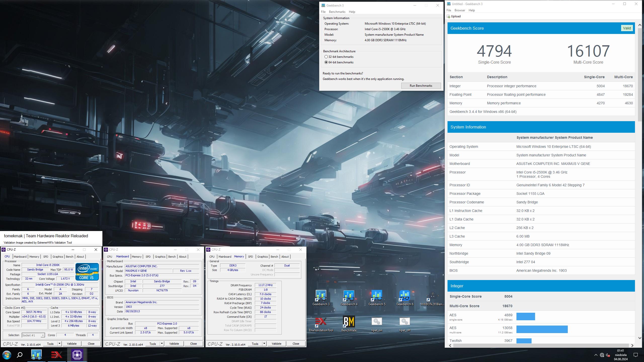Image resolution: width=644 pixels, height=362 pixels.
Task: Open the HWBOTx265Bench desktop shortcut
Action: click(x=432, y=298)
